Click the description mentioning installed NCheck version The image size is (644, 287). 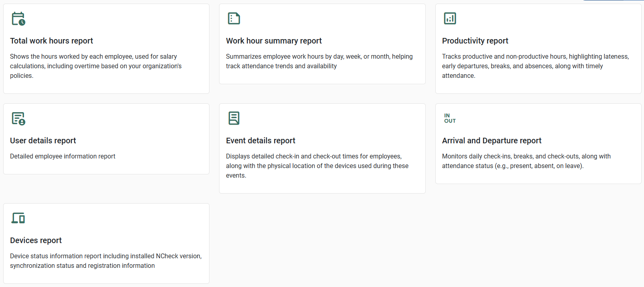(106, 261)
